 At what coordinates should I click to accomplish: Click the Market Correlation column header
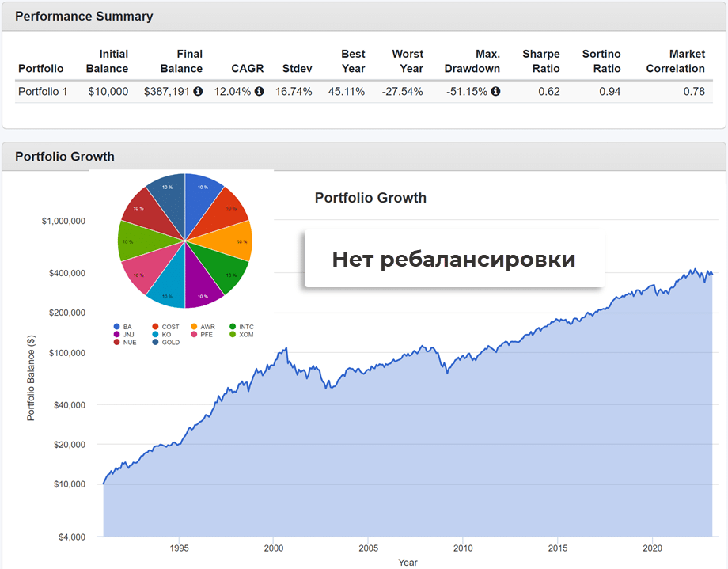tap(675, 61)
